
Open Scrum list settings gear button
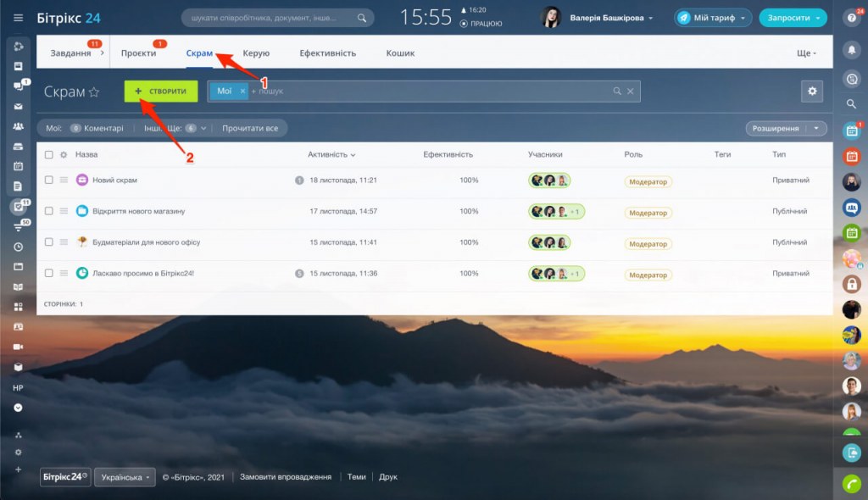point(812,92)
